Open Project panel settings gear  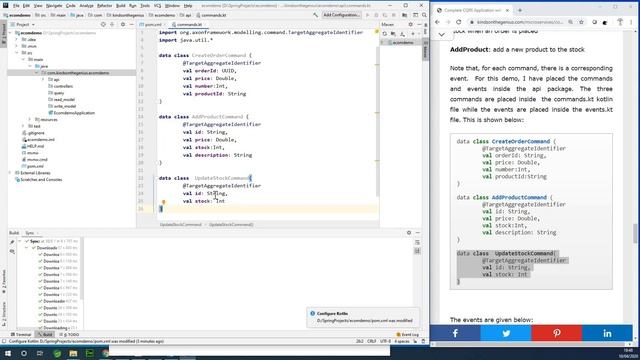point(123,24)
